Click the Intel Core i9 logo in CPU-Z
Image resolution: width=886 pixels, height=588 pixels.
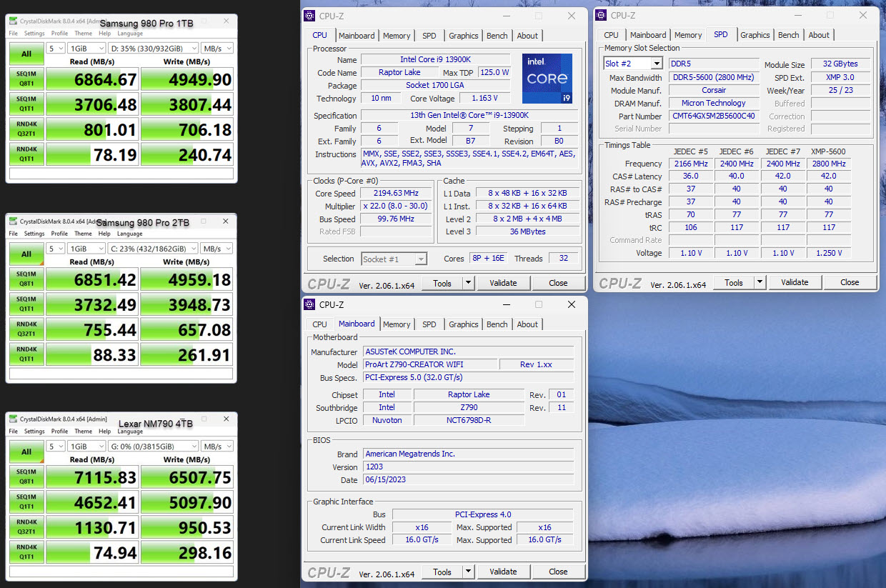[547, 79]
